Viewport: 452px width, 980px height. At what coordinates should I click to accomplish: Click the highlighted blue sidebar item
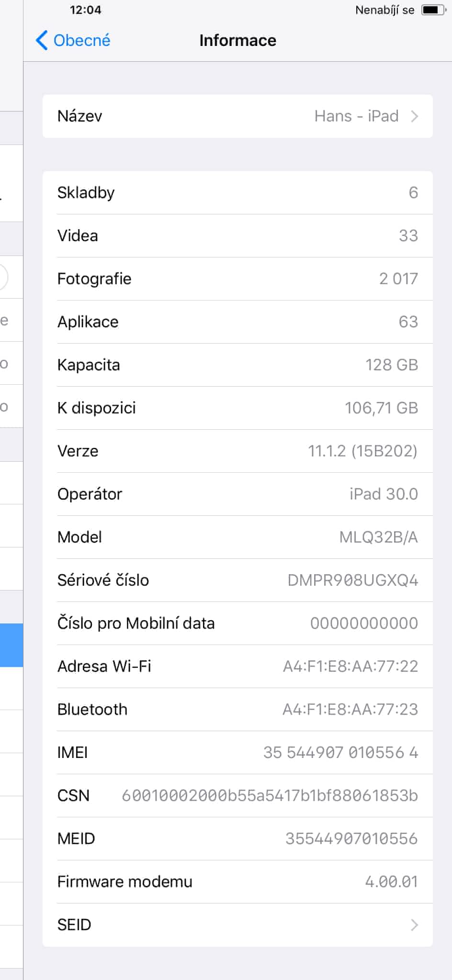tap(11, 645)
